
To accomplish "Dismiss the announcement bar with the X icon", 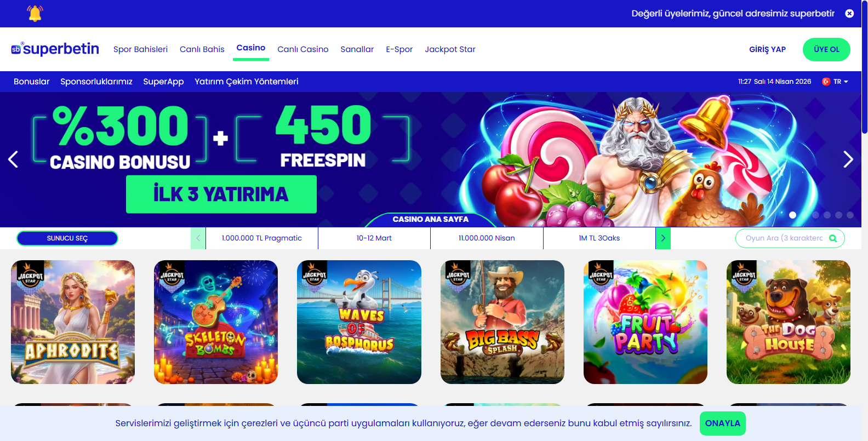I will coord(849,13).
